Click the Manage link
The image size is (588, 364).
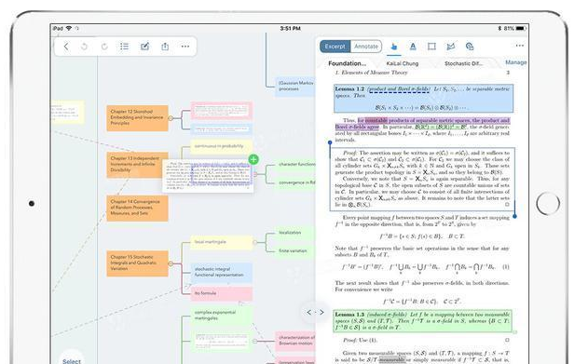pos(516,62)
